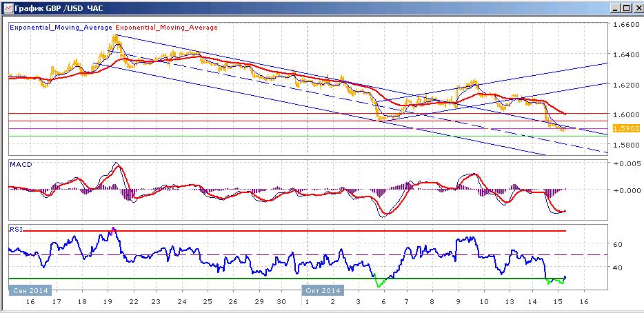Click date label 26 on time axis
Image resolution: width=644 pixels, height=313 pixels.
click(232, 302)
